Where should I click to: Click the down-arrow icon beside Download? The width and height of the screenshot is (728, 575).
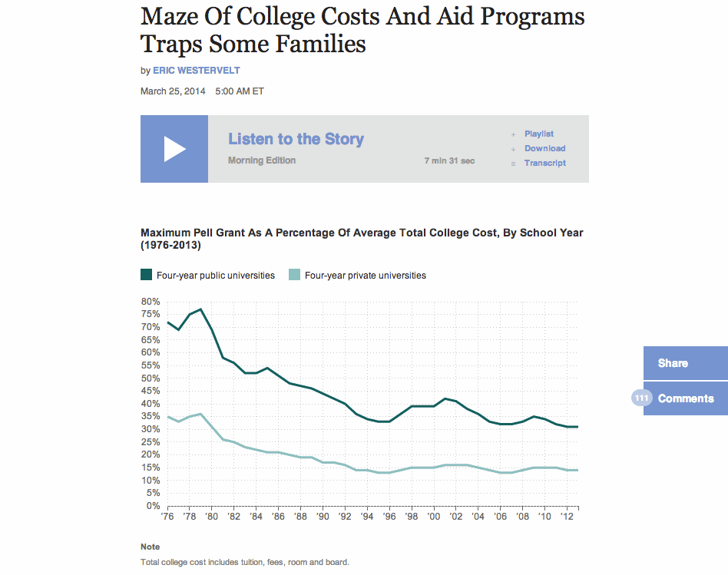(x=513, y=149)
